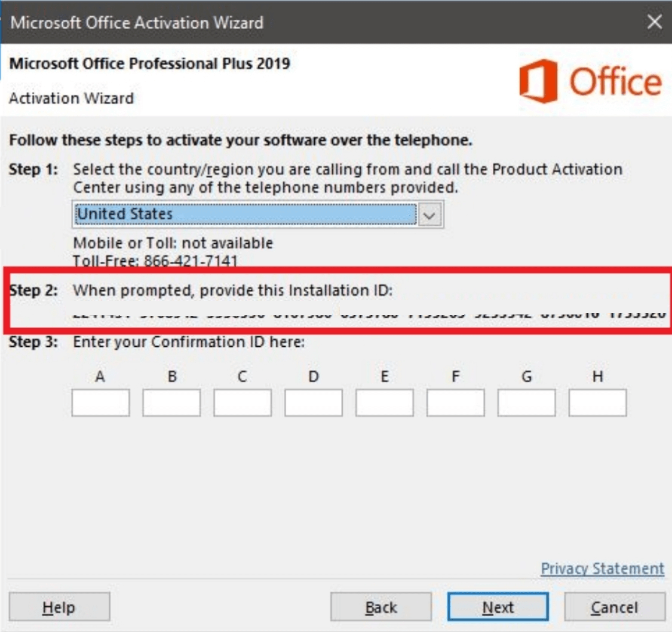Viewport: 672px width, 632px height.
Task: Close the Activation Wizard window
Action: 654,21
